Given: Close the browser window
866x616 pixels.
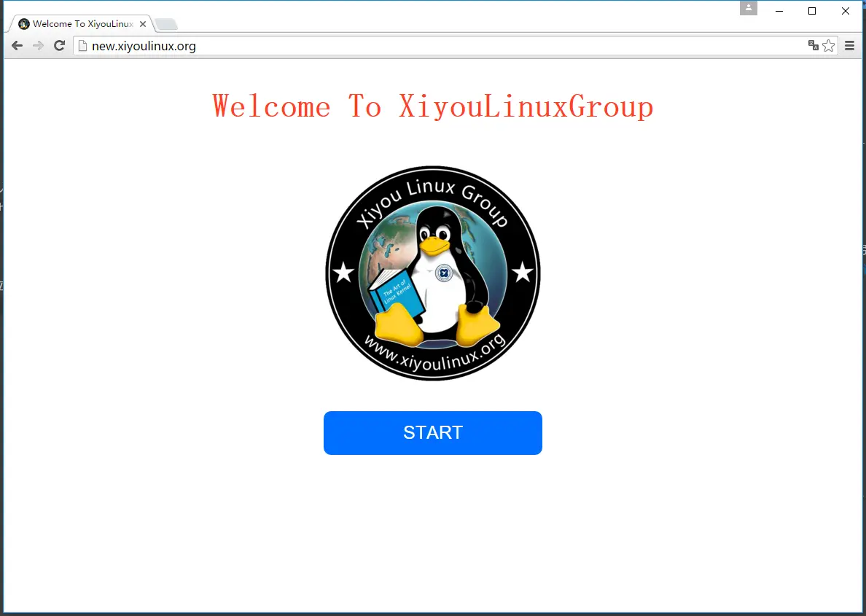Looking at the screenshot, I should pos(845,11).
